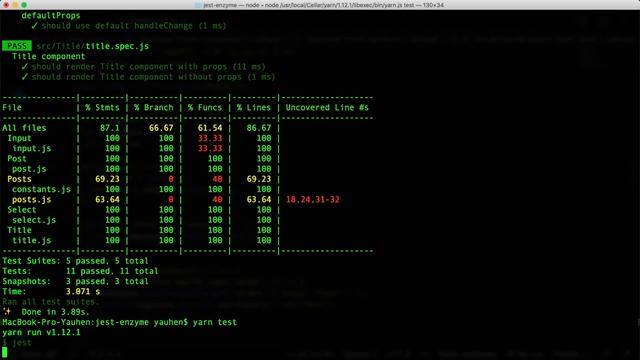Click the folder icon in the title bar
Image resolution: width=640 pixels, height=360 pixels.
coord(198,5)
